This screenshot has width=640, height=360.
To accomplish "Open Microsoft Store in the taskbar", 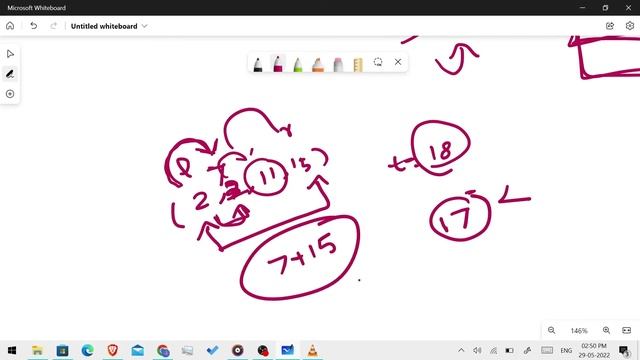I will [62, 350].
